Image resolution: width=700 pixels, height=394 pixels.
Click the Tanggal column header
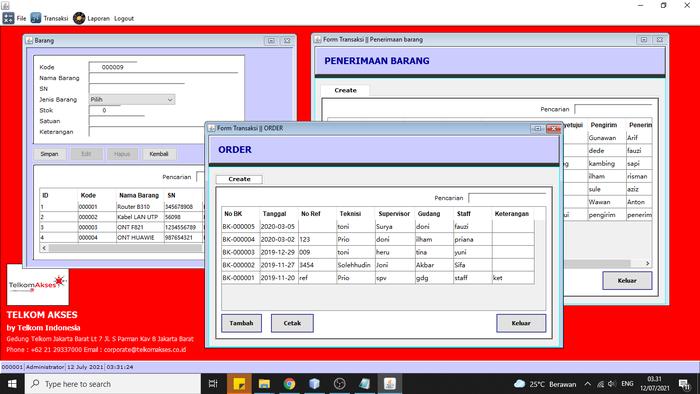coord(274,214)
